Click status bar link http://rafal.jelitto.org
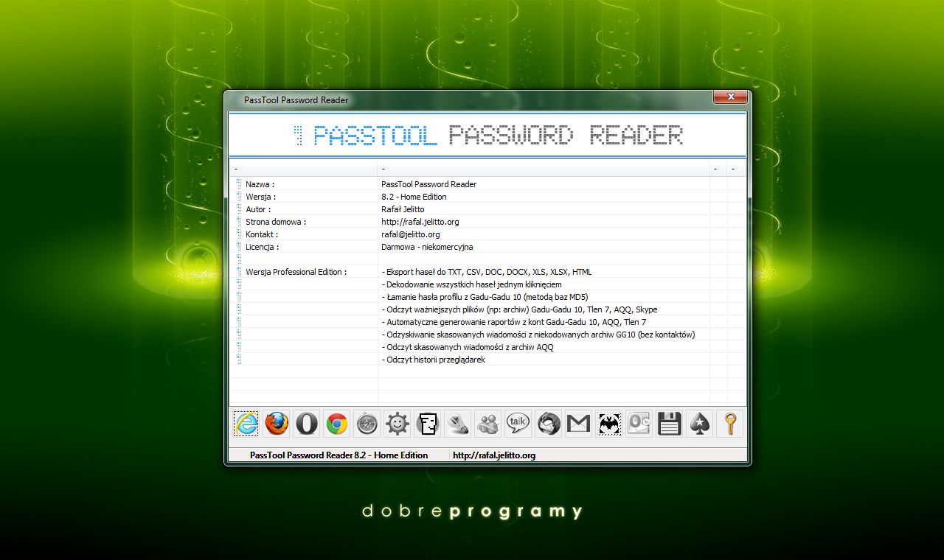944x560 pixels. click(x=494, y=455)
